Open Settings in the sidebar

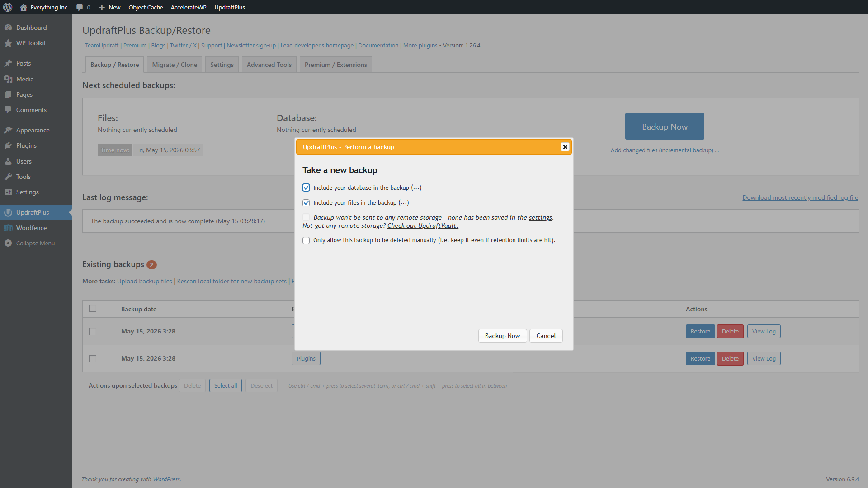coord(36,192)
